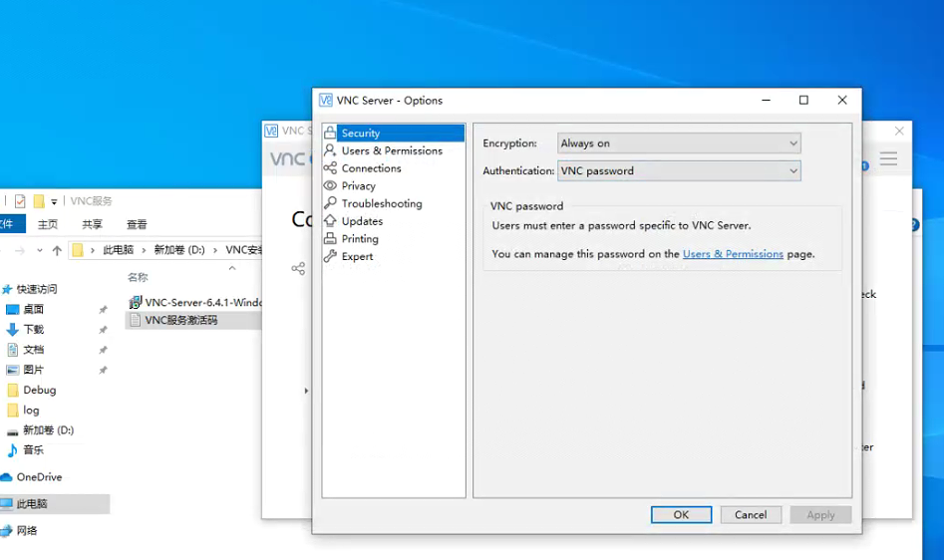Open 音乐 in Explorer sidebar
The image size is (944, 560).
(x=33, y=450)
